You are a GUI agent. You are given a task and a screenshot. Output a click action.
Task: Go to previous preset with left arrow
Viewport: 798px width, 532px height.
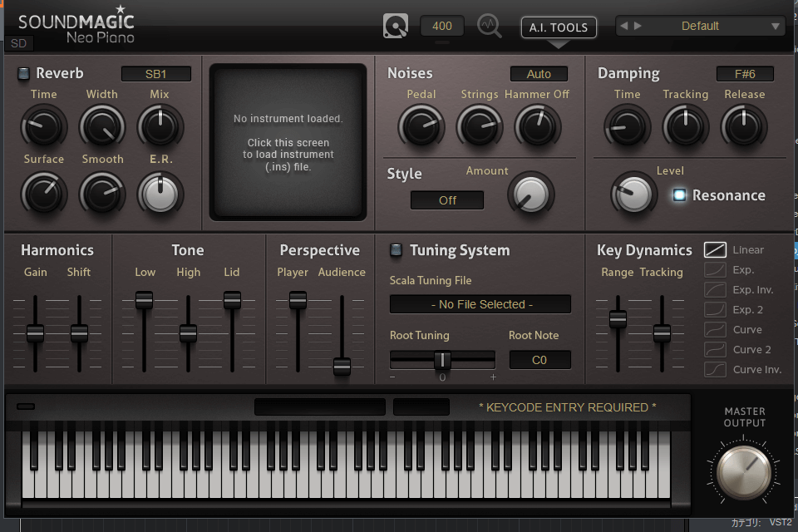click(x=624, y=26)
